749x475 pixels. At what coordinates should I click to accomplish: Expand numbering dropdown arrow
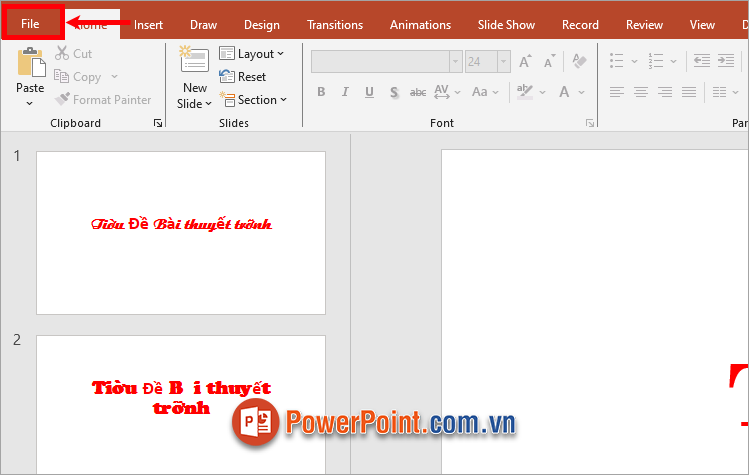673,61
